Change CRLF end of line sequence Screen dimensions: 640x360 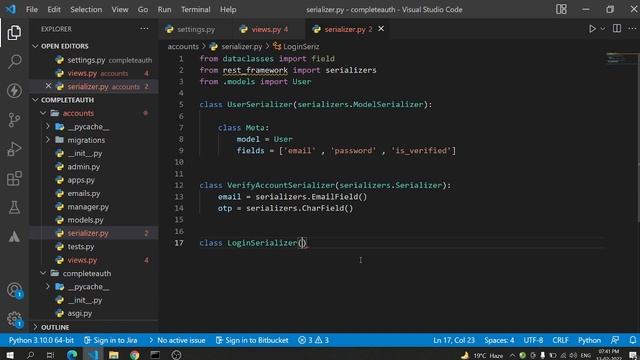click(x=560, y=340)
